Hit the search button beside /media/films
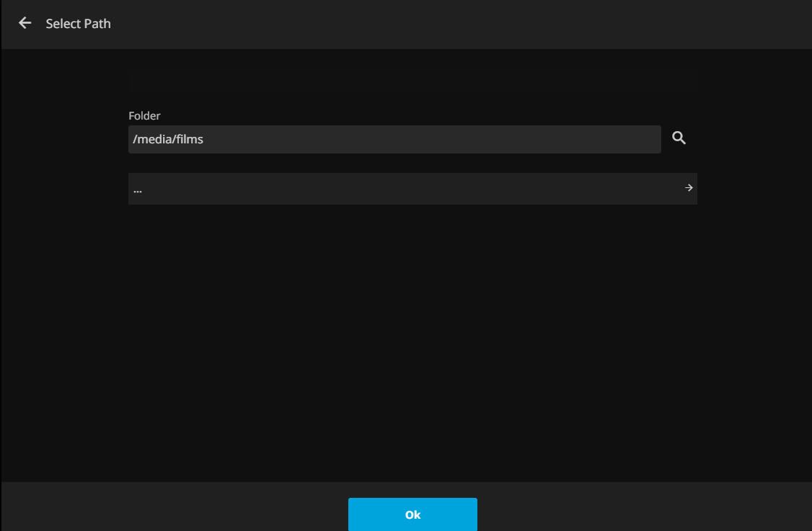Viewport: 812px width, 531px height. pos(679,138)
